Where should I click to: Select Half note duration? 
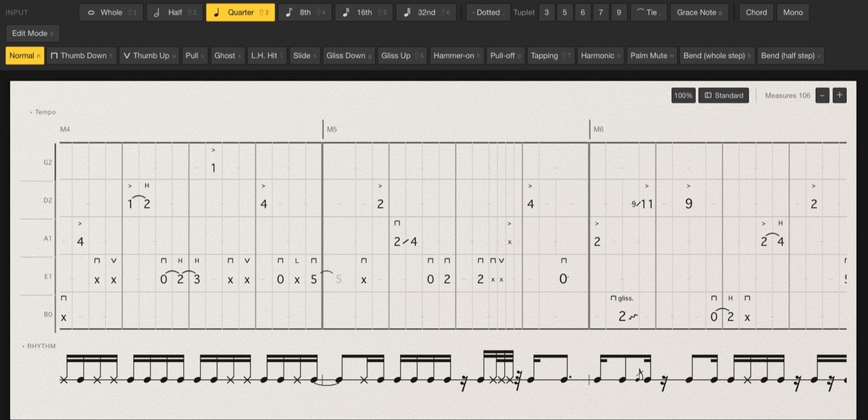(x=174, y=12)
